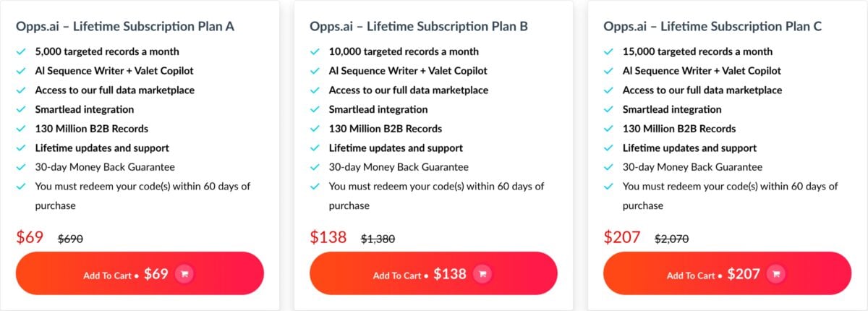This screenshot has width=868, height=311.
Task: Click the cart icon in Plan A button
Action: (x=184, y=274)
